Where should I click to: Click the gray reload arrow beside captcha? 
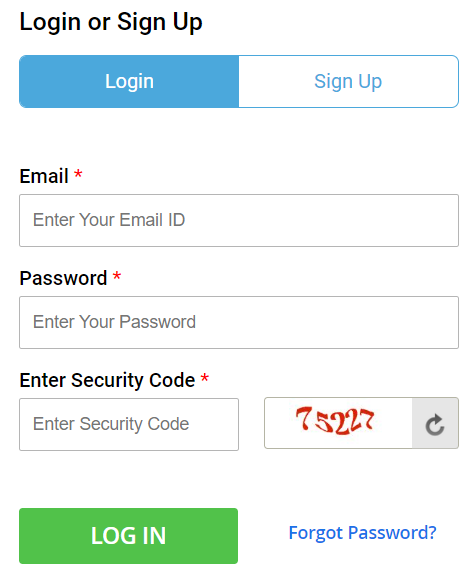click(x=435, y=424)
